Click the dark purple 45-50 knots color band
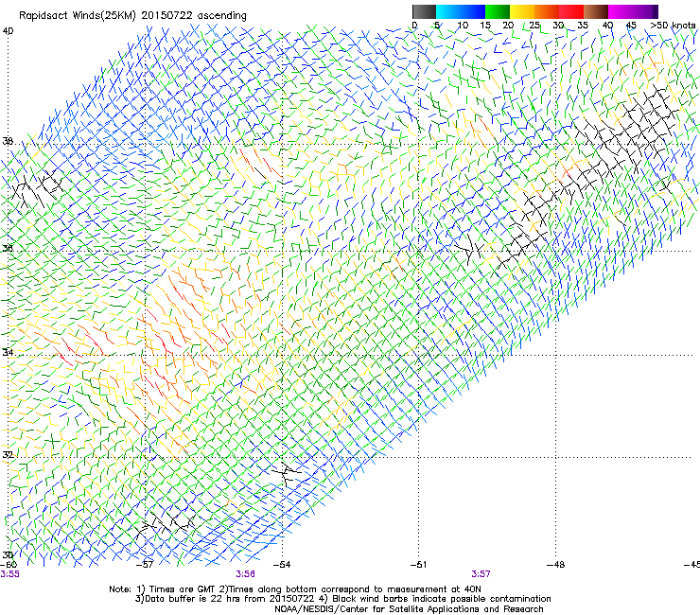700x615 pixels. pos(645,11)
